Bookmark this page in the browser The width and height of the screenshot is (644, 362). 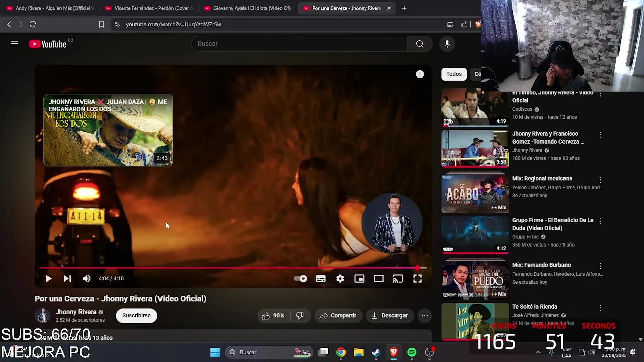point(101,24)
